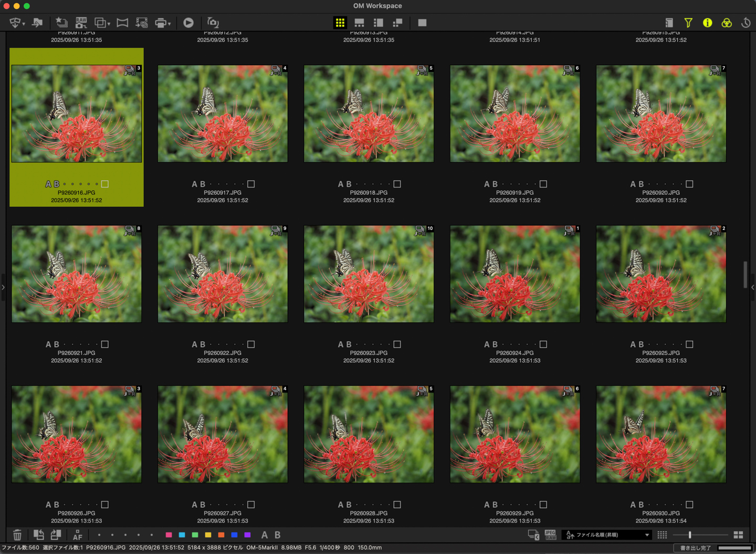Open the filter funnel icon

click(x=688, y=23)
